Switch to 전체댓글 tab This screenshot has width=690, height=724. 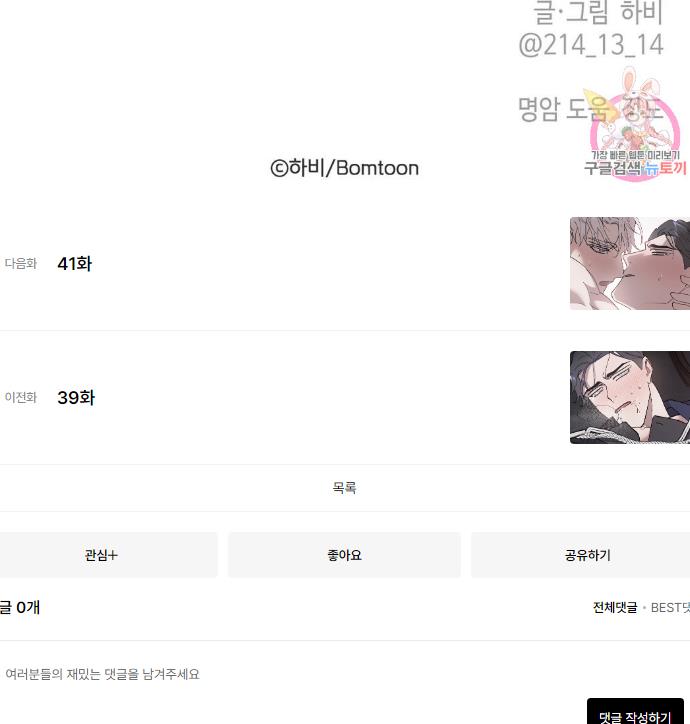click(615, 607)
